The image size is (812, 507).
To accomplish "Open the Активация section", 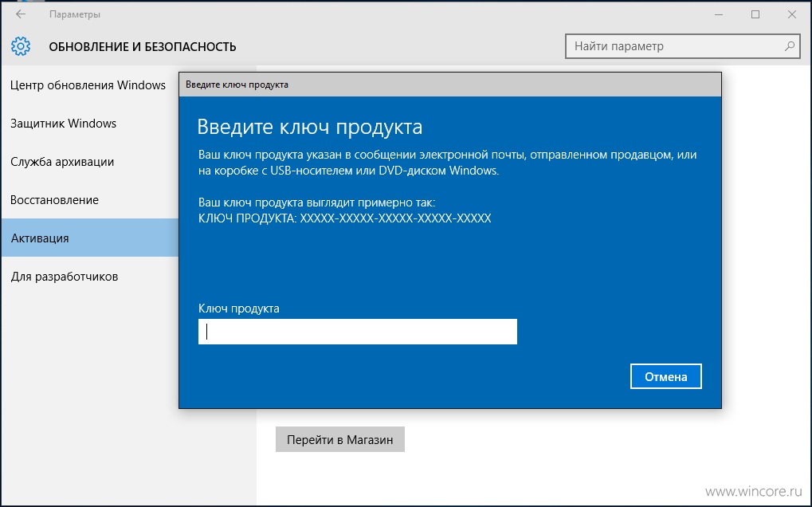I will pyautogui.click(x=89, y=238).
